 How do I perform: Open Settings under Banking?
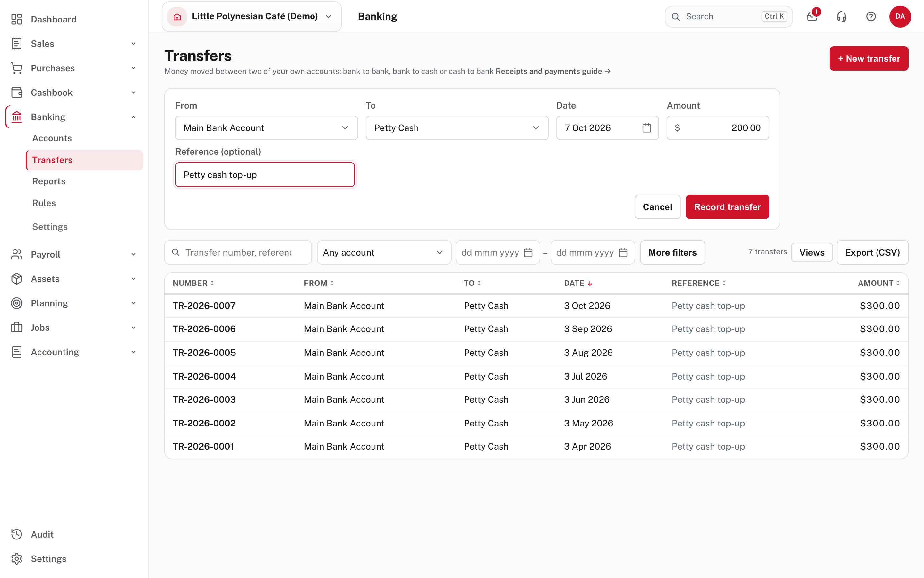[x=50, y=227]
